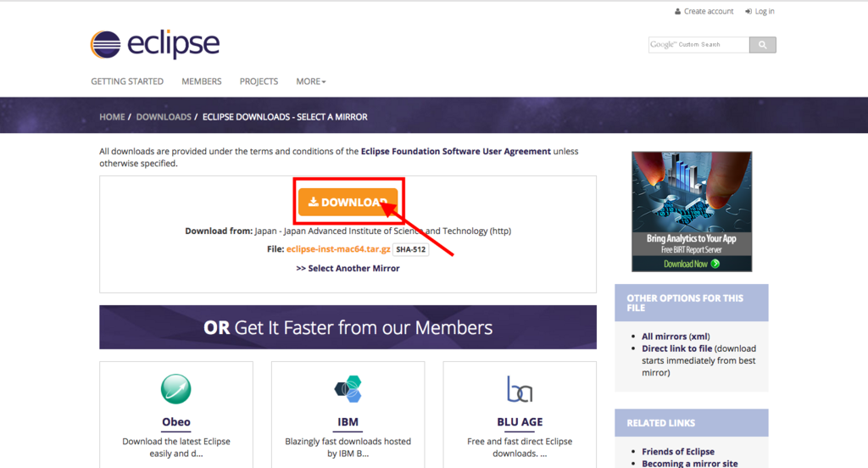Click the search magnifier button
868x468 pixels.
pos(762,45)
